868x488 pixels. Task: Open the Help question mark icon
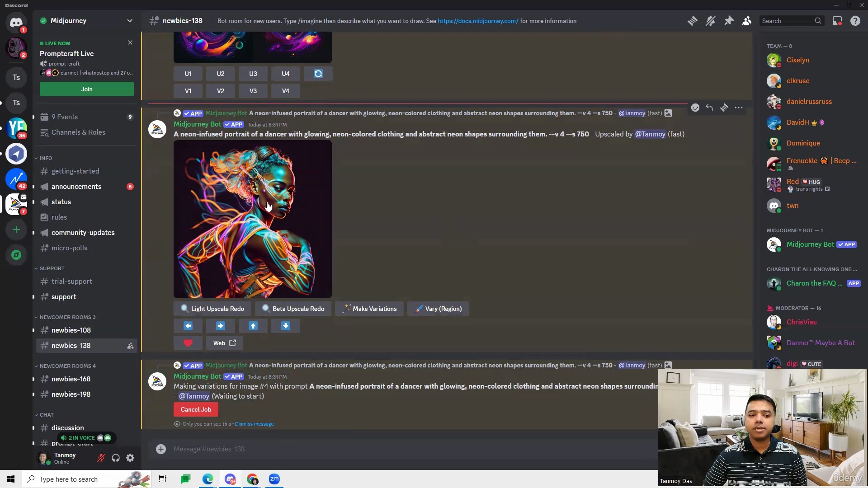coord(855,21)
